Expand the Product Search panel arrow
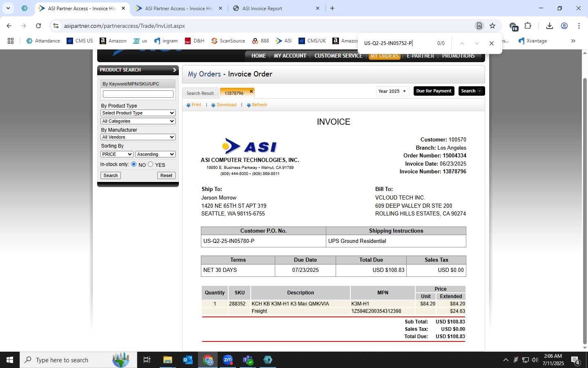Image resolution: width=588 pixels, height=368 pixels. click(x=174, y=70)
